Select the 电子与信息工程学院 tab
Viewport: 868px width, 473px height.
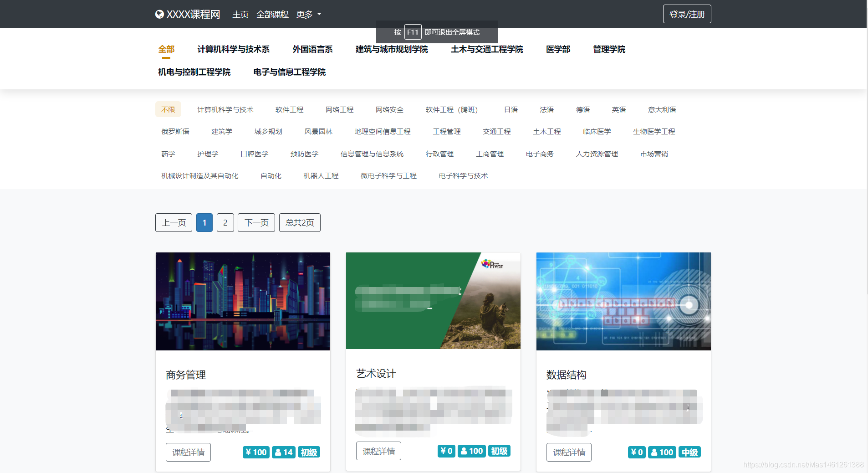(290, 72)
